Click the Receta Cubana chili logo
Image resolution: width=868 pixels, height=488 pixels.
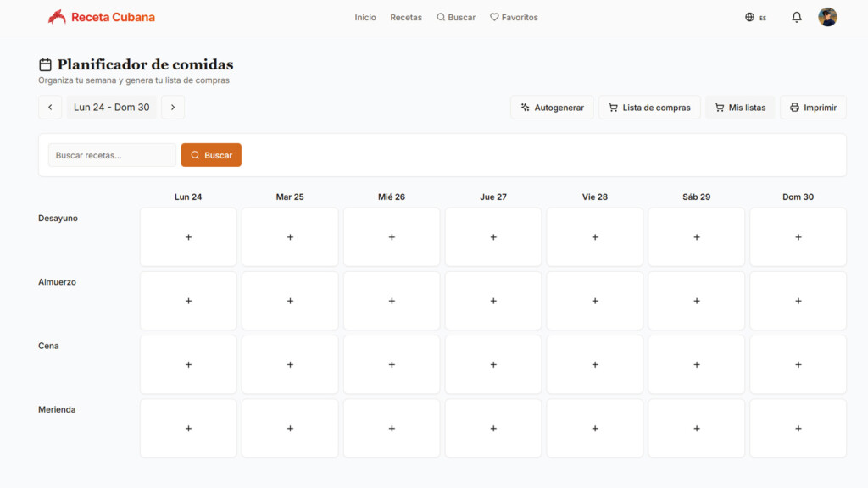[x=57, y=16]
